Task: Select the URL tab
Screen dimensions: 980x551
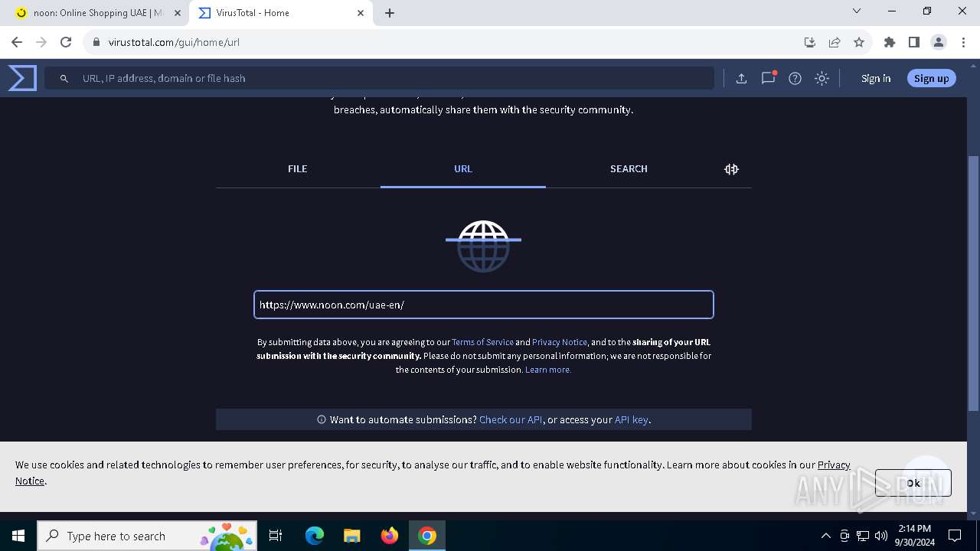Action: 463,169
